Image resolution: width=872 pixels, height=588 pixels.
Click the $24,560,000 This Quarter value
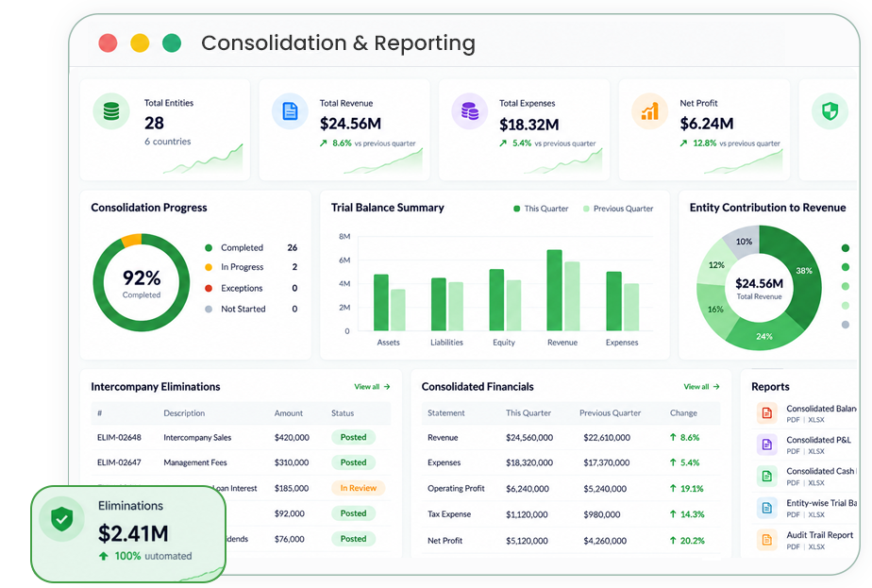[x=529, y=437]
